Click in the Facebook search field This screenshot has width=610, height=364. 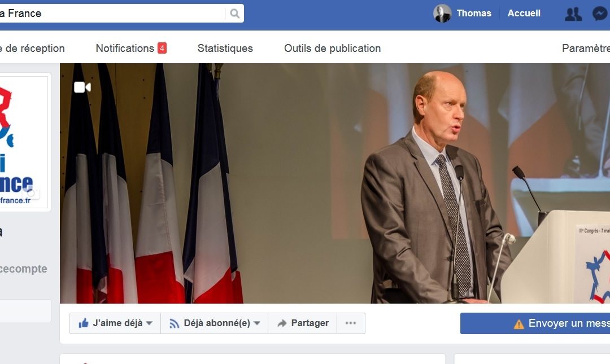(113, 14)
